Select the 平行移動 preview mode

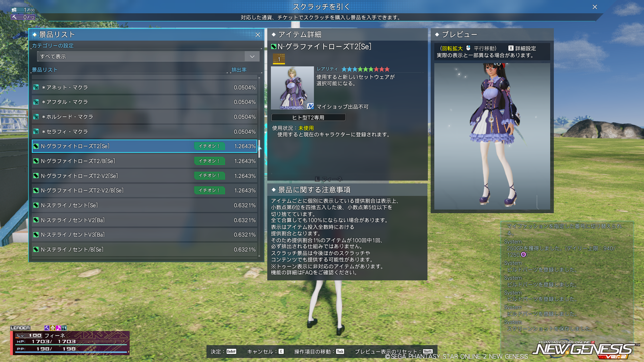[485, 48]
